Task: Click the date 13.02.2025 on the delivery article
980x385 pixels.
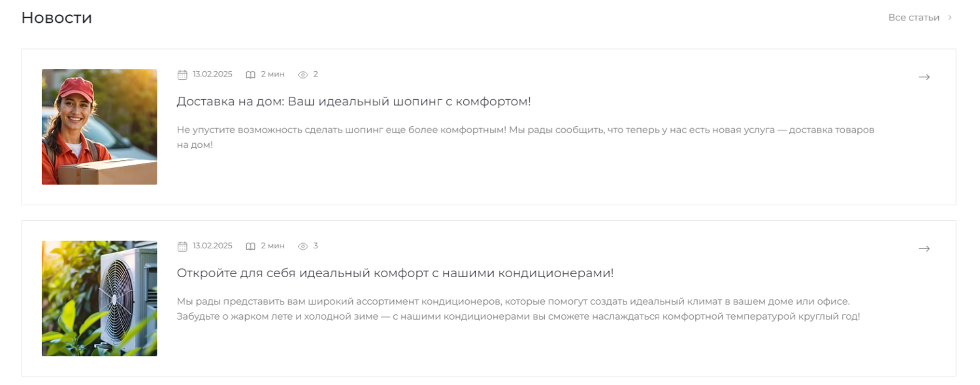Action: pyautogui.click(x=212, y=75)
